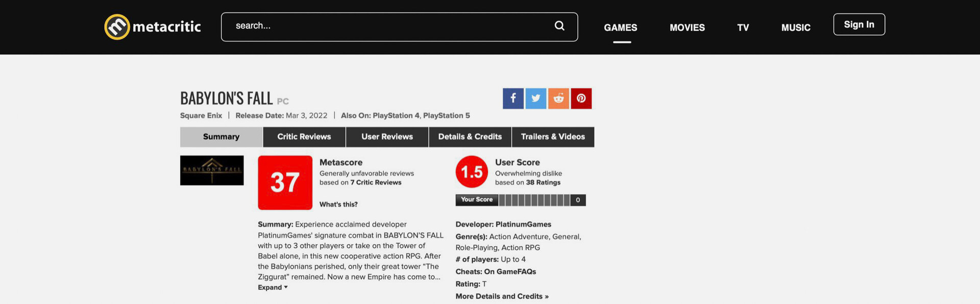Open PlatinumGames developer link
Viewport: 980px width, 304px height.
point(523,224)
